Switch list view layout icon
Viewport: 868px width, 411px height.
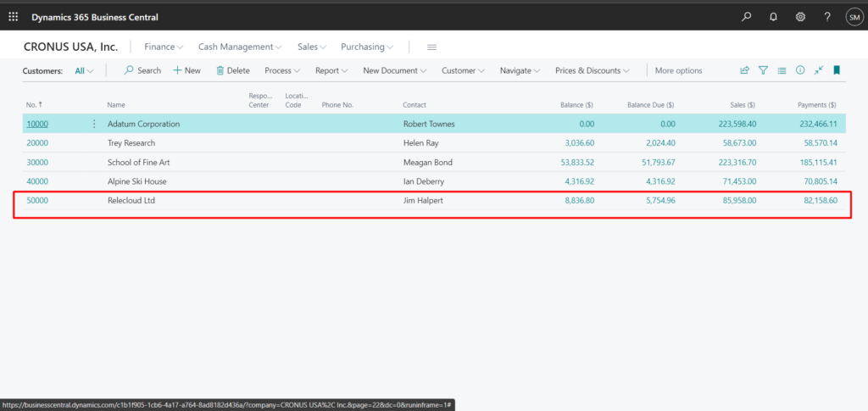pos(782,70)
